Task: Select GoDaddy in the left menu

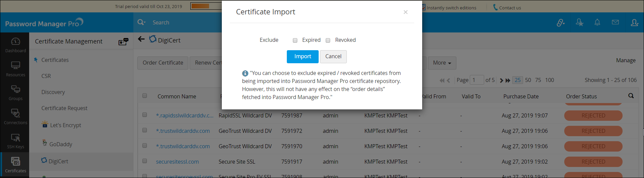Action: click(61, 144)
